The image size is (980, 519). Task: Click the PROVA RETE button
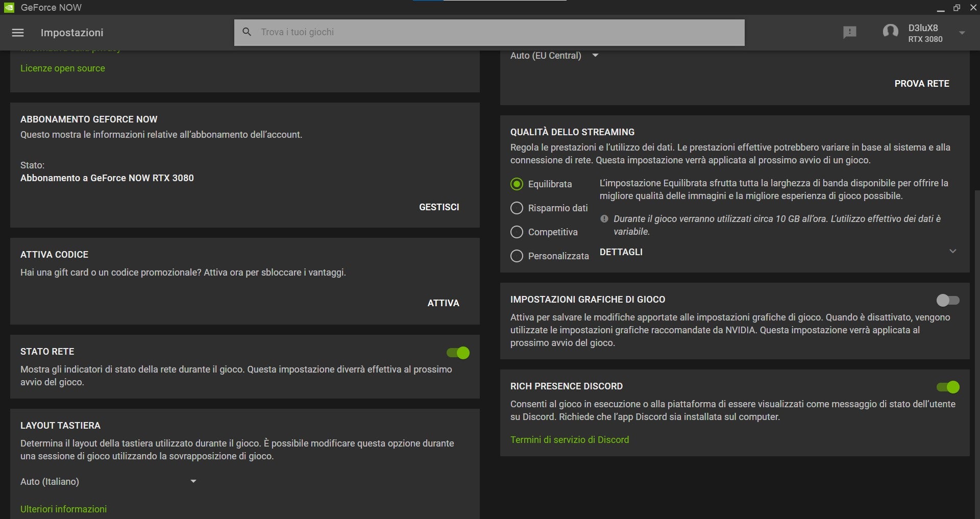922,84
